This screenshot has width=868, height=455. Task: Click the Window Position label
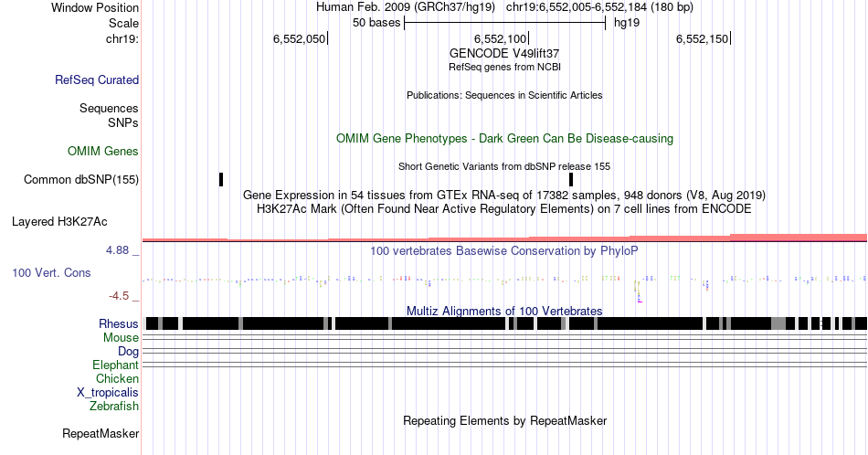[x=95, y=7]
